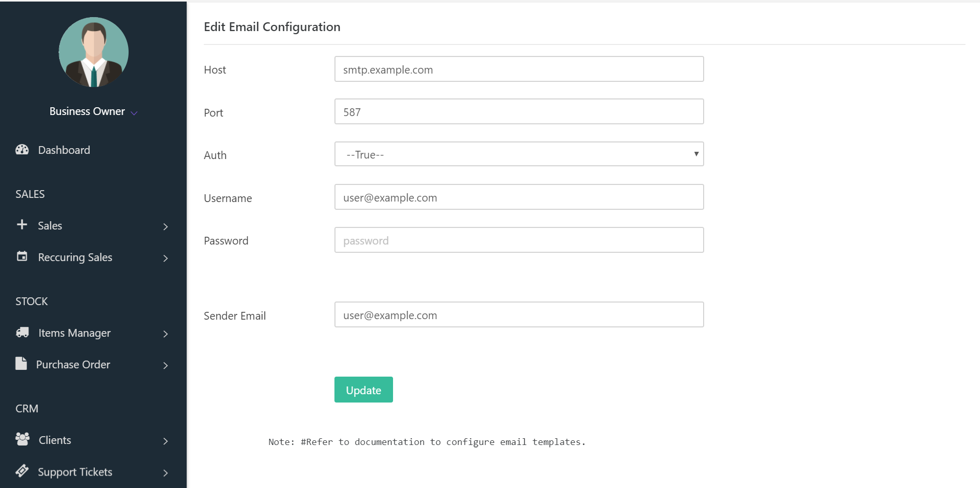The height and width of the screenshot is (488, 980).
Task: Expand the Business Owner profile menu
Action: click(134, 112)
